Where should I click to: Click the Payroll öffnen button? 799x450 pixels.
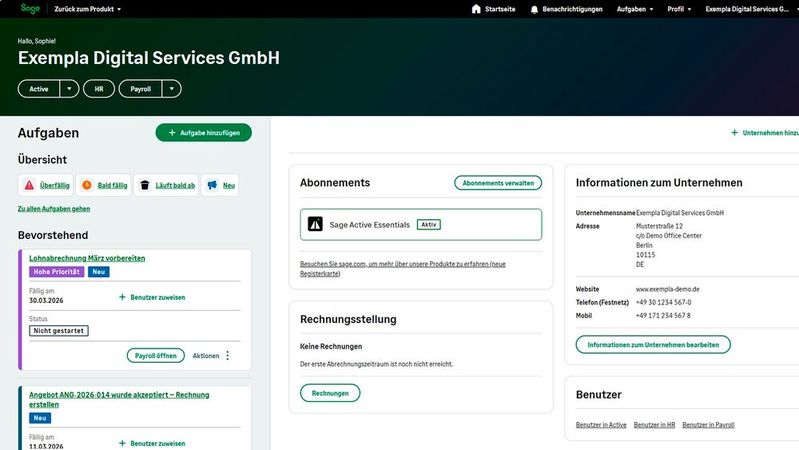pos(155,356)
